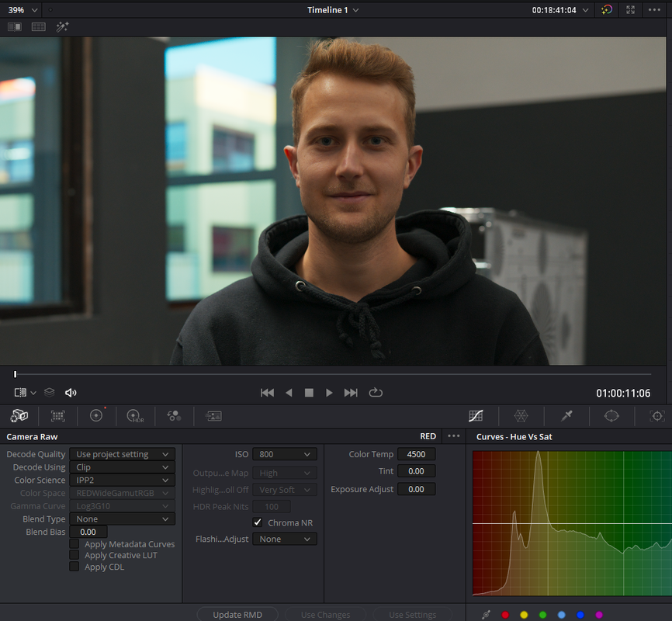
Task: Enable Apply Metadata Curves checkbox
Action: (74, 544)
